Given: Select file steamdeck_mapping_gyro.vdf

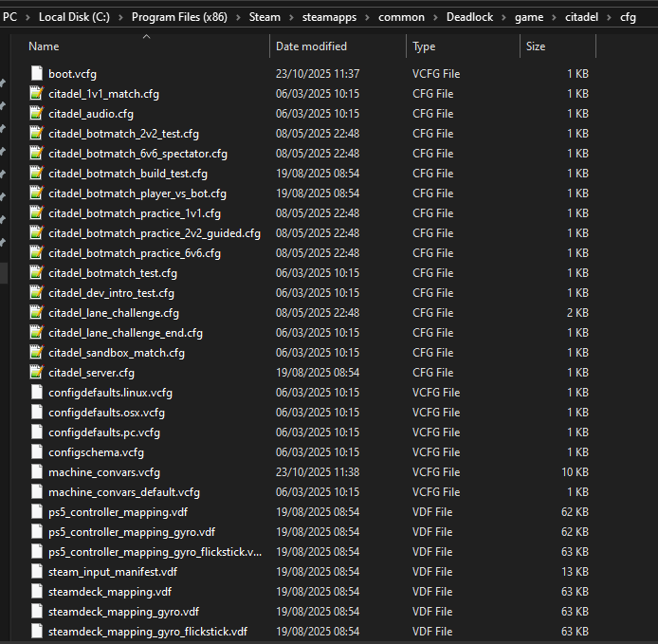Looking at the screenshot, I should tap(124, 612).
